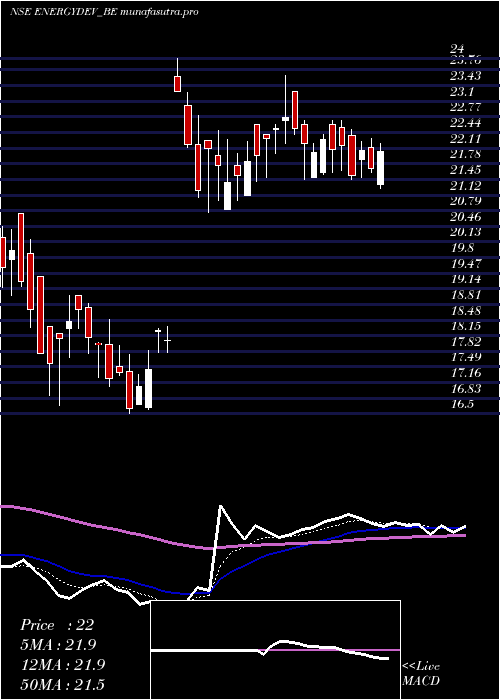Screen dimensions: 500x700
Task: Click the 20.13 price axis label
Action: (466, 232)
